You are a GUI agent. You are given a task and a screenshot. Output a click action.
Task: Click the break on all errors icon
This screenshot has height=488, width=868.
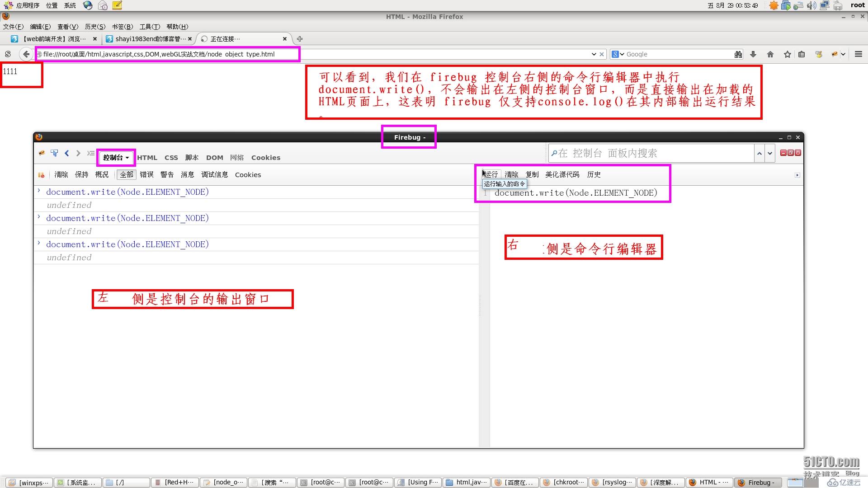(x=41, y=175)
